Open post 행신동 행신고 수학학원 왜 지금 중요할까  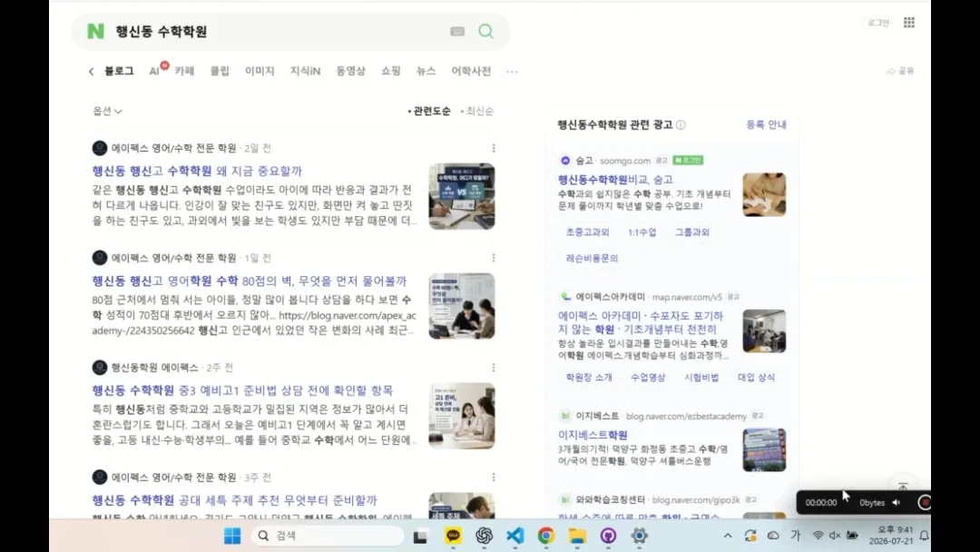click(x=197, y=171)
